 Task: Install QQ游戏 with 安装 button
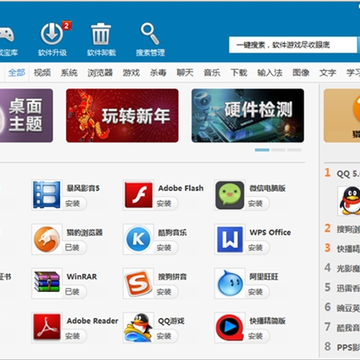[165, 336]
